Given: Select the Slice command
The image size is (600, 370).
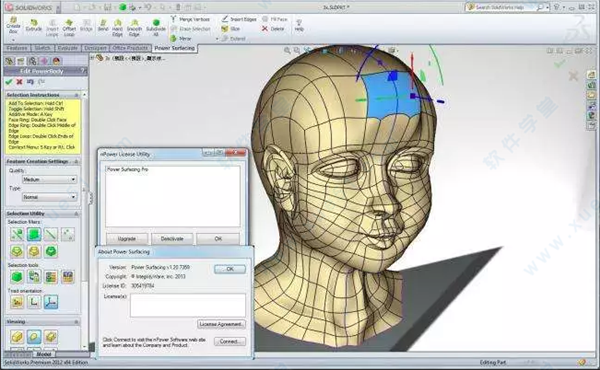Looking at the screenshot, I should coord(231,29).
